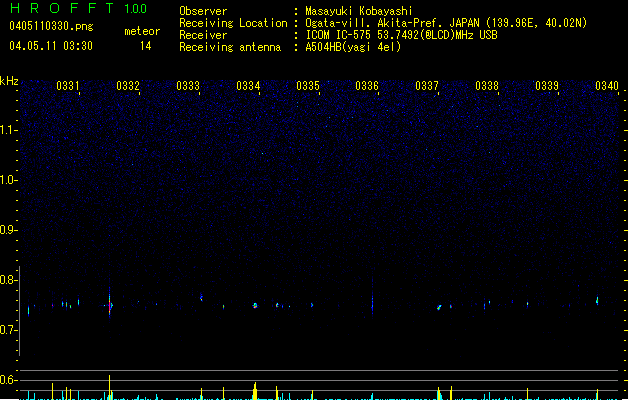
Task: Click the 0334 time marker
Action: coord(248,86)
